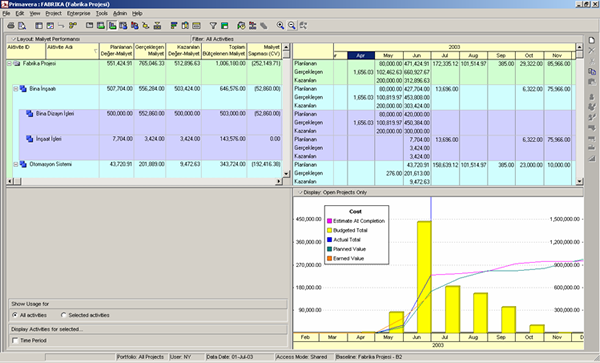Click the spreadsheet's vertical scroll down arrow
This screenshot has width=600, height=363.
579,181
